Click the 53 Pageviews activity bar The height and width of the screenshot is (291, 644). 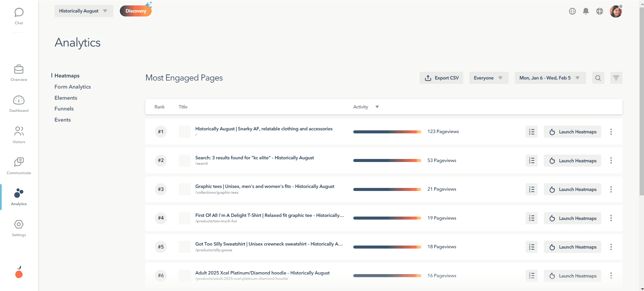387,161
